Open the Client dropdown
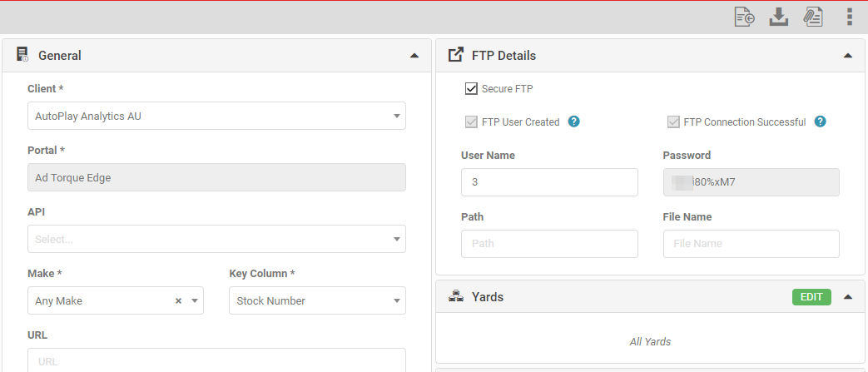868x372 pixels. coord(216,116)
